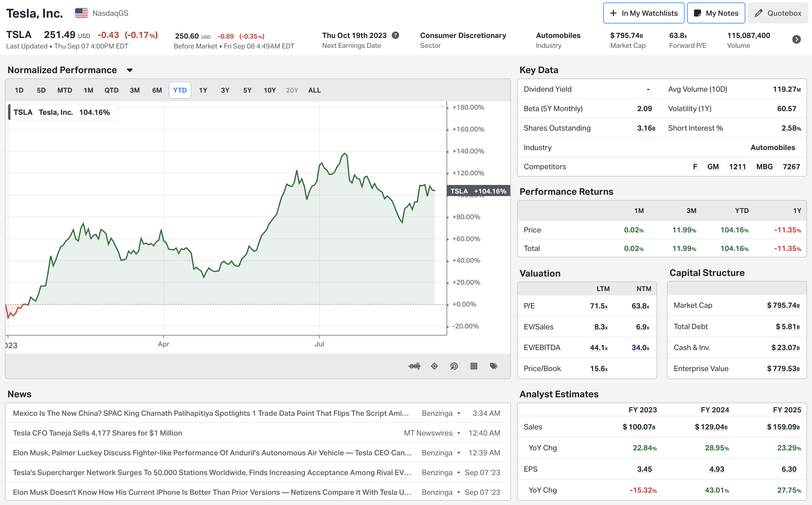Click the TSLA +104.16% chart price label
Viewport: 812px width, 505px height.
[478, 191]
